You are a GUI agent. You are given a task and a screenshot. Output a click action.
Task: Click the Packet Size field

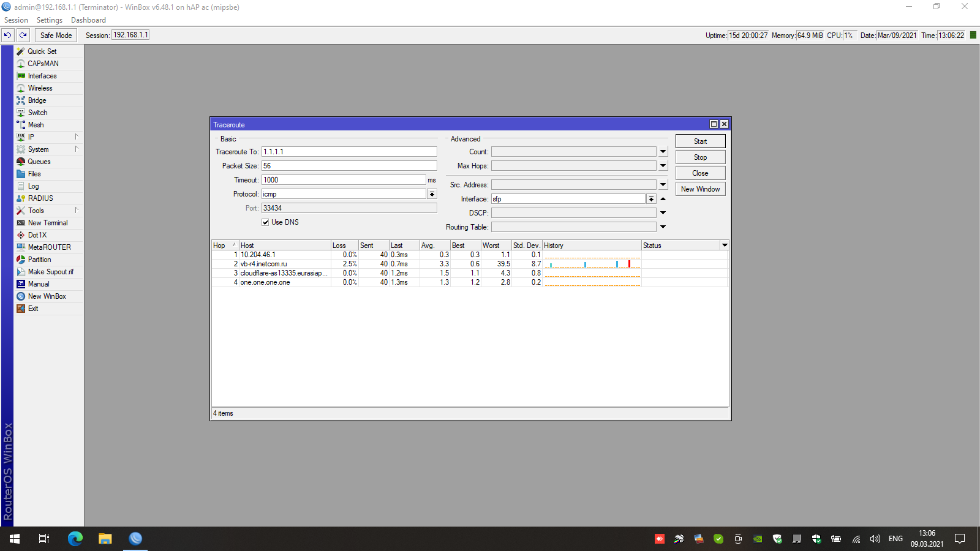click(x=349, y=166)
